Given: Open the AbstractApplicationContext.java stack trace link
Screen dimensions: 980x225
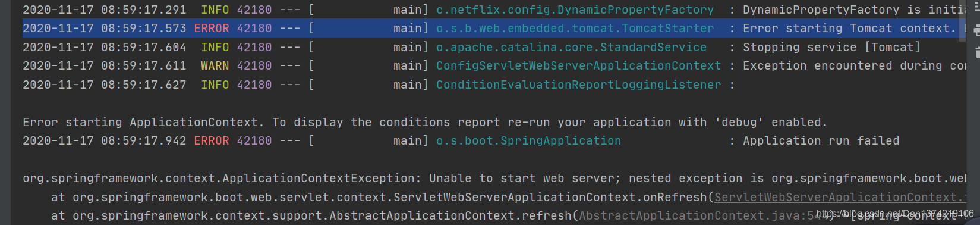Looking at the screenshot, I should click(x=704, y=215).
